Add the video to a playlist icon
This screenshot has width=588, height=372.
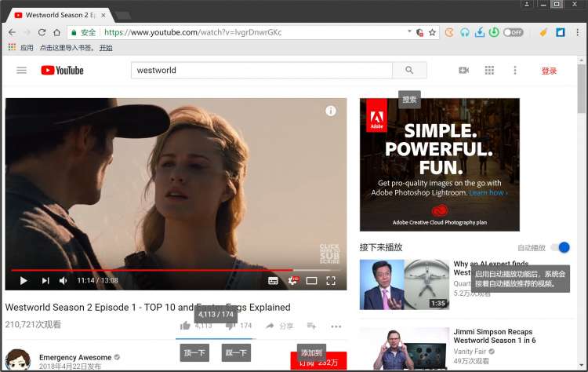[311, 326]
